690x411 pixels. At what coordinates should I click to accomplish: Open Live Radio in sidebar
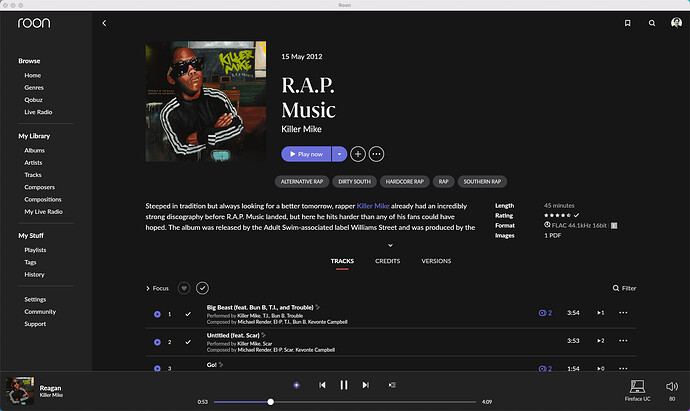pos(38,112)
